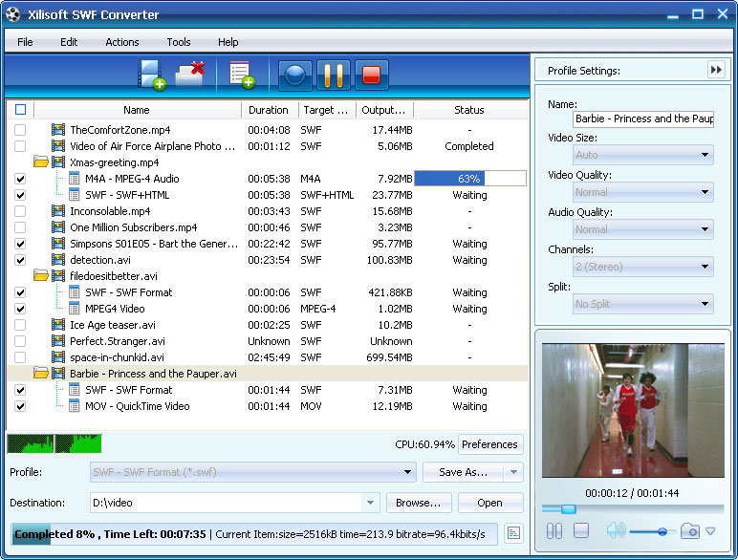
Task: Collapse Profile Settings panel with double-arrow icon
Action: click(716, 70)
